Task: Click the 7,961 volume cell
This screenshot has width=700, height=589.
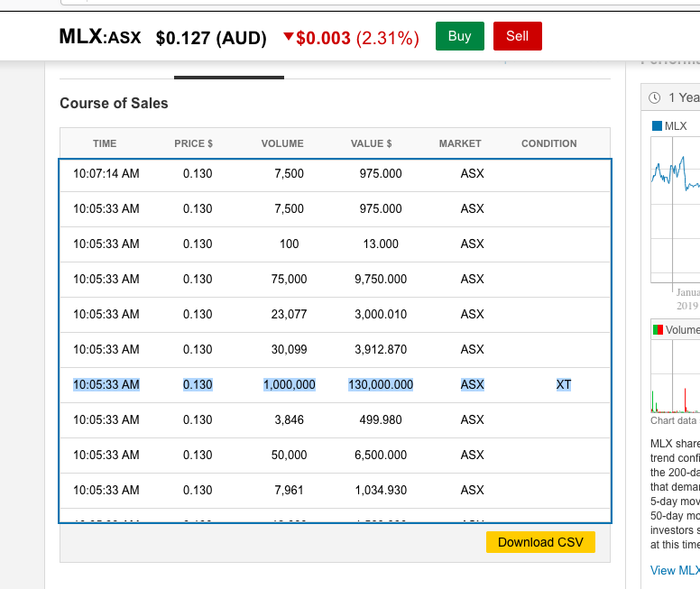Action: (x=290, y=491)
